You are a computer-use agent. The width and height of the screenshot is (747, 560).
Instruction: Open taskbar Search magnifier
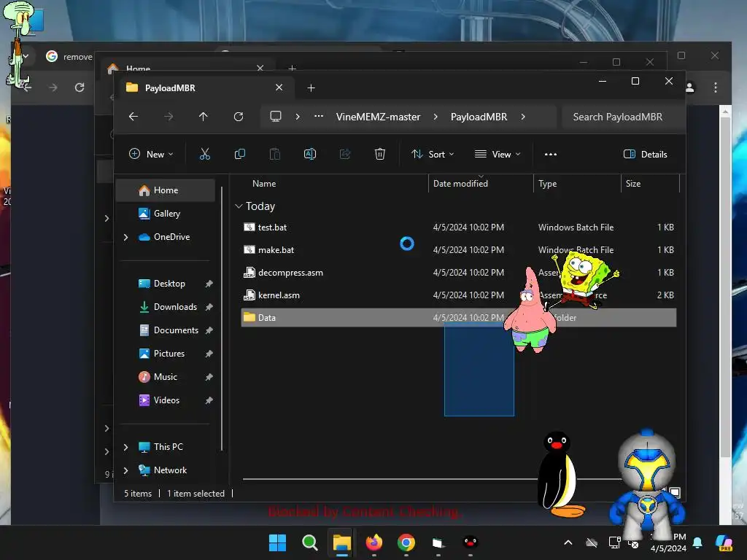click(x=309, y=542)
